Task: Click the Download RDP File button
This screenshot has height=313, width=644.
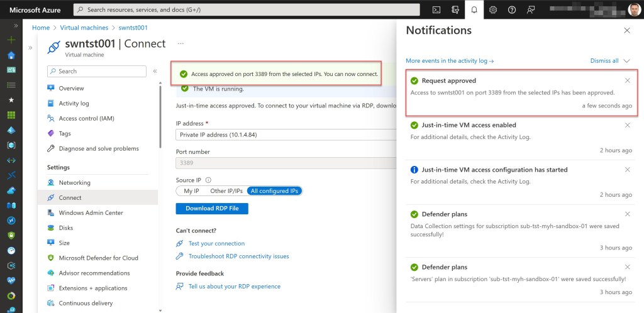Action: click(x=212, y=209)
